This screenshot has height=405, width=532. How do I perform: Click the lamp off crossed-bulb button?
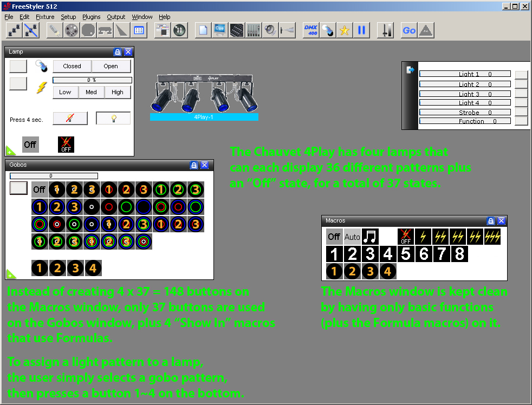click(70, 119)
